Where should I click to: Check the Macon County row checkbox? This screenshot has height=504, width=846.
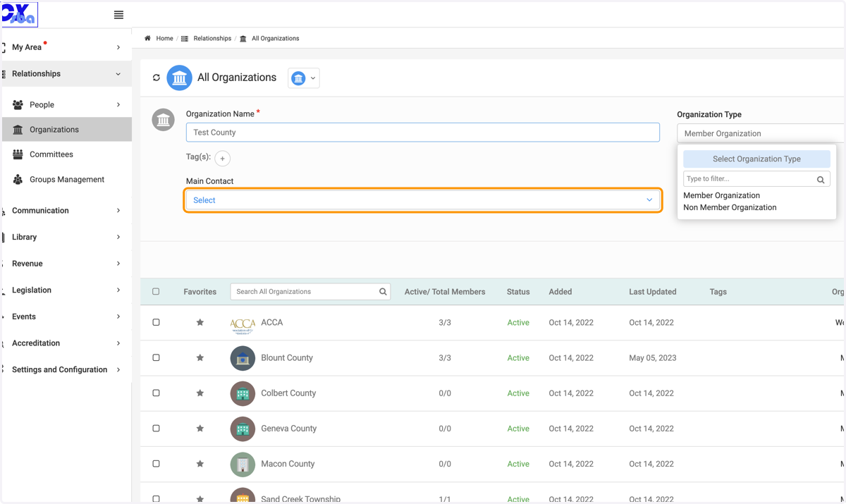point(156,464)
